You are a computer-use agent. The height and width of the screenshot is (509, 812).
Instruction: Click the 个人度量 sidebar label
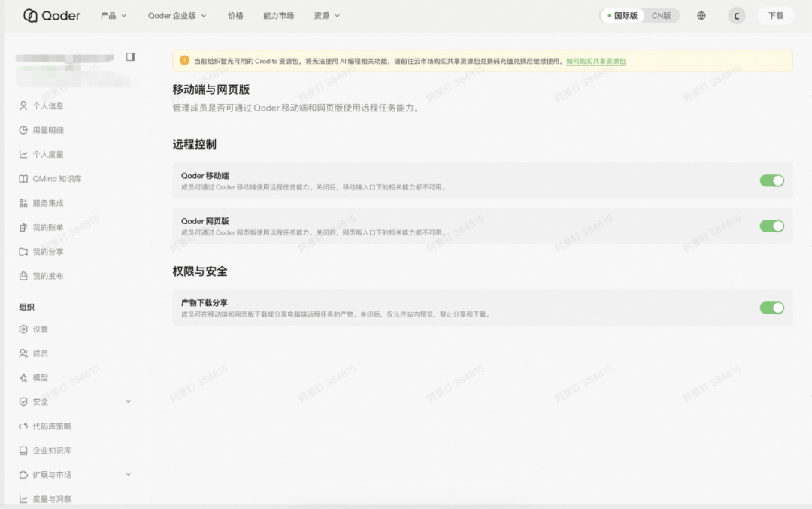pyautogui.click(x=48, y=154)
